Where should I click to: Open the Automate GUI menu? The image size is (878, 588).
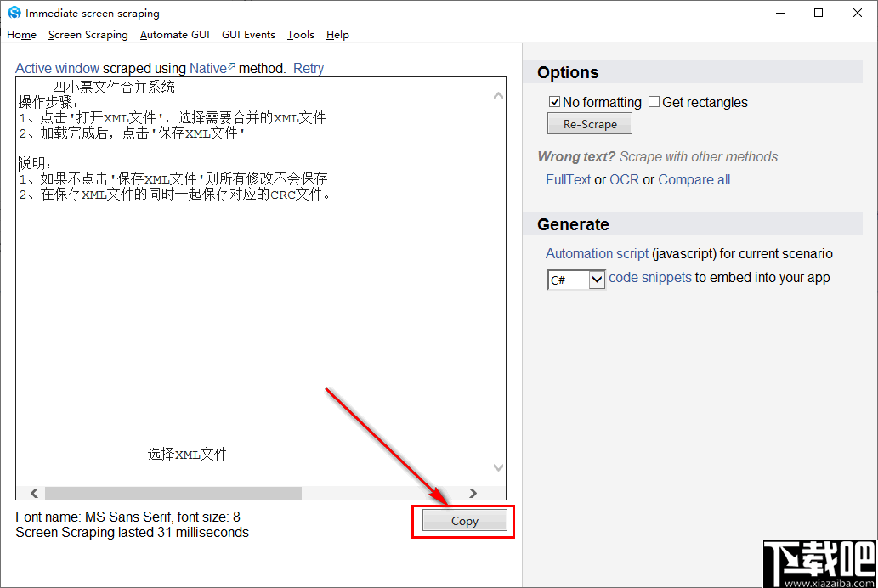click(174, 35)
